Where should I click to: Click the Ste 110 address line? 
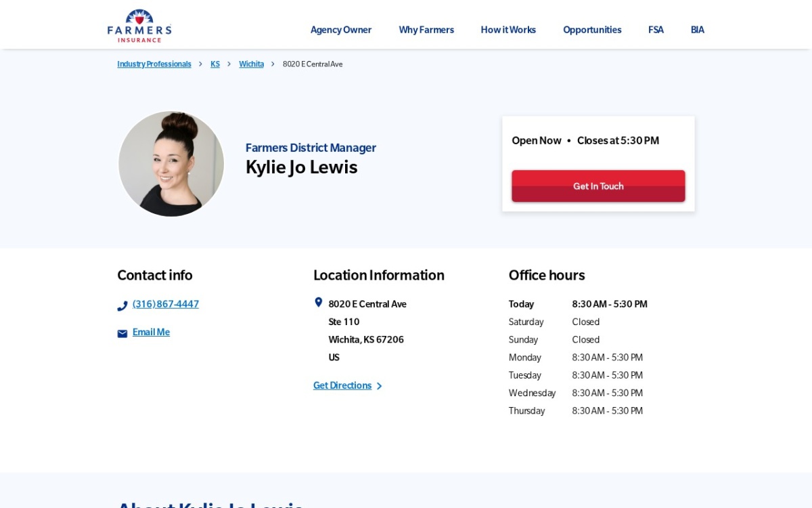(x=344, y=322)
